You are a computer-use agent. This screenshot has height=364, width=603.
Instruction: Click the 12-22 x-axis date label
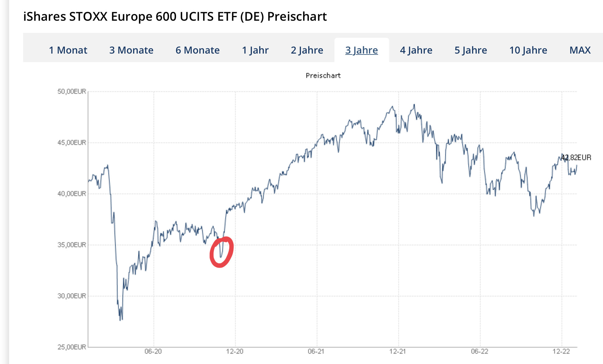click(x=561, y=352)
